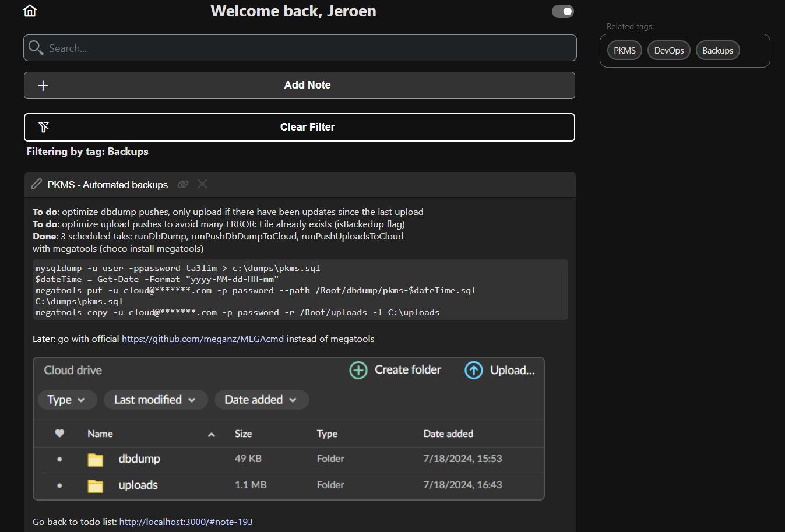
Task: Open the Type filter dropdown
Action: [67, 400]
